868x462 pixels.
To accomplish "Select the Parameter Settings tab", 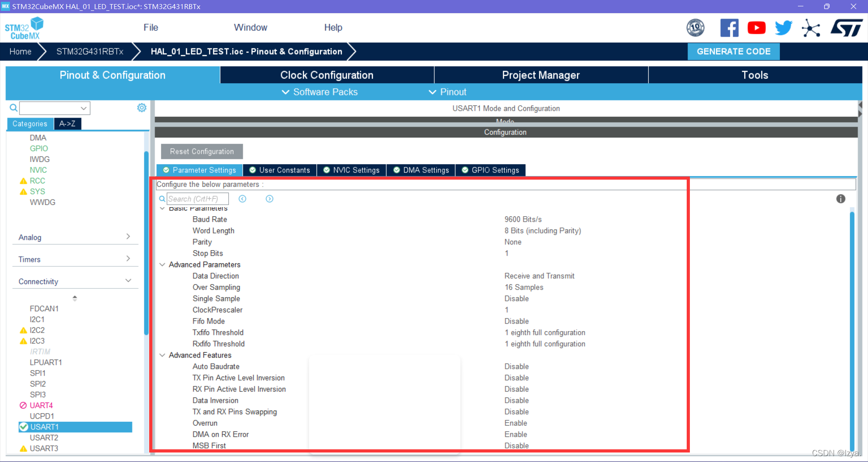I will click(199, 170).
